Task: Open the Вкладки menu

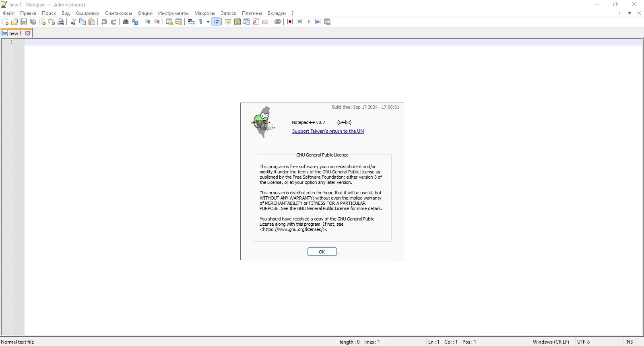Action: tap(277, 13)
